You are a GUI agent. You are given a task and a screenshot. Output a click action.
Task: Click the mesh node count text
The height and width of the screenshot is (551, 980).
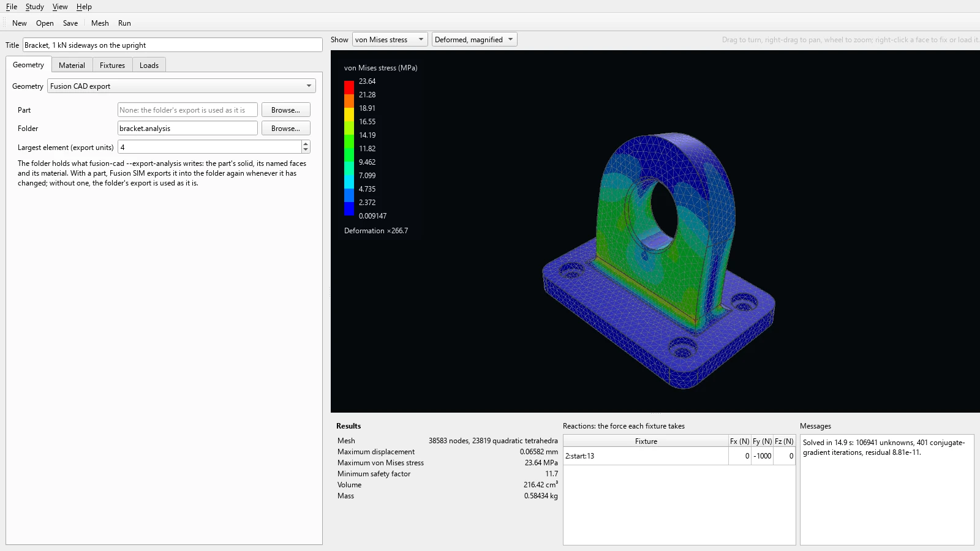click(x=493, y=441)
